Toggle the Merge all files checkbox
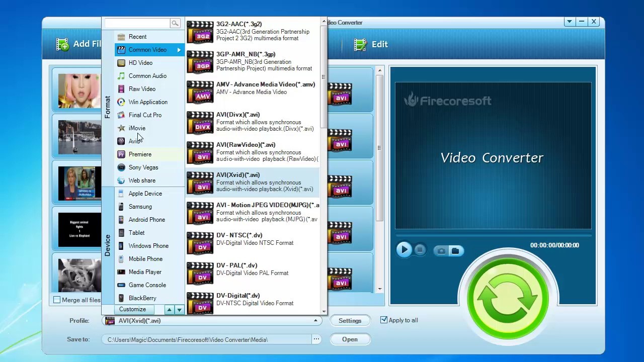 (57, 300)
